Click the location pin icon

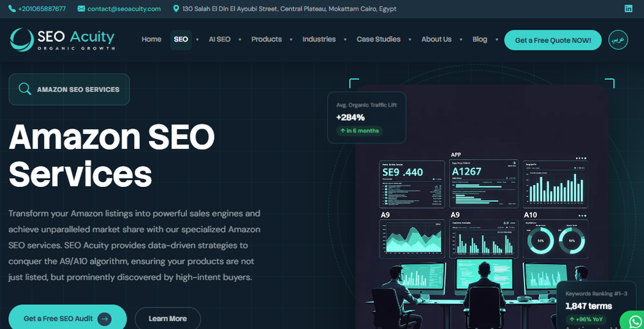coord(176,9)
